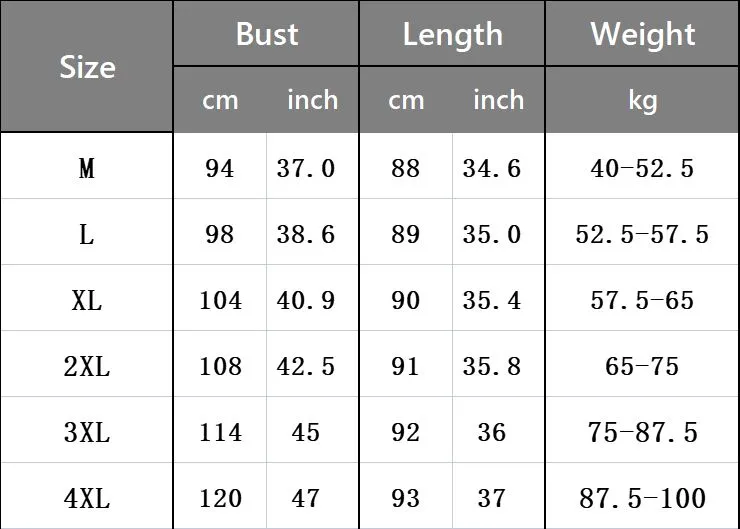The width and height of the screenshot is (740, 529).
Task: Click the inch subheader under Length
Action: pos(498,100)
